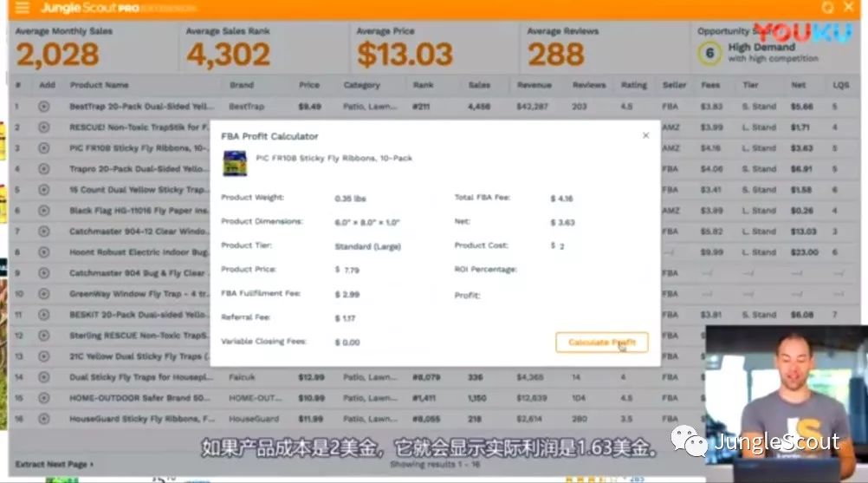Viewport: 868px width, 483px height.
Task: Open Dual Sticky Fly Traps for Houseplant link
Action: tap(141, 377)
